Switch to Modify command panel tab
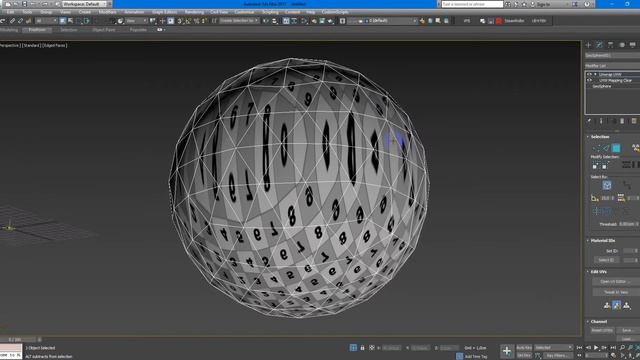This screenshot has height=360, width=640. click(599, 44)
